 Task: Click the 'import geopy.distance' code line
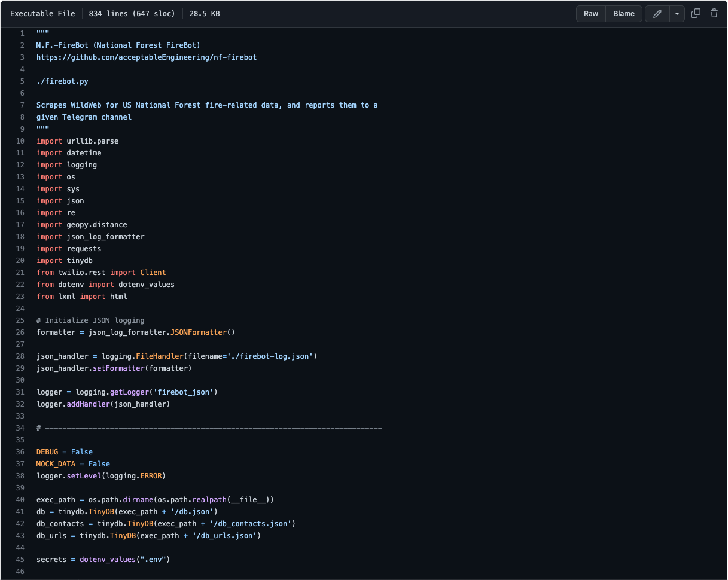tap(82, 225)
